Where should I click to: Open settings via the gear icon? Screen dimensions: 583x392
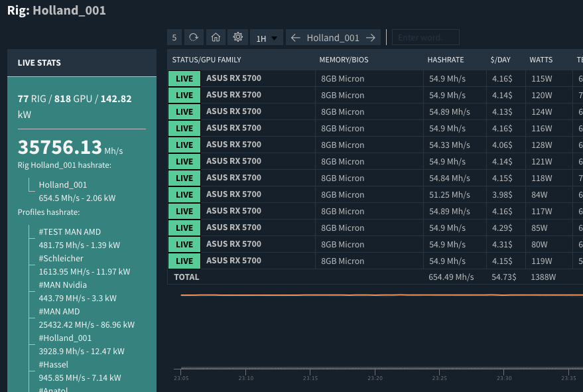click(x=237, y=37)
